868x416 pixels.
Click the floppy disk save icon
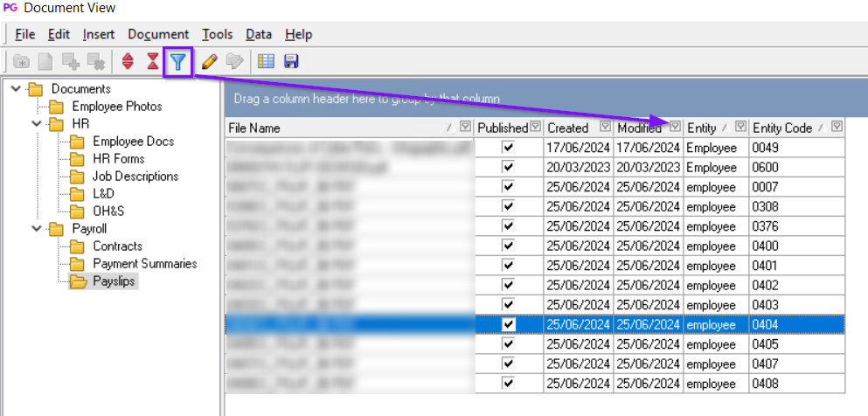[291, 61]
